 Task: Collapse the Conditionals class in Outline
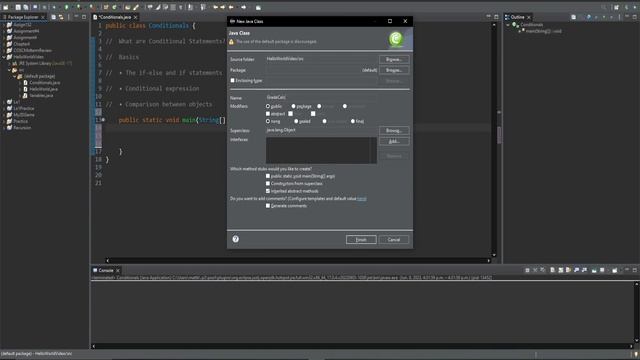508,25
